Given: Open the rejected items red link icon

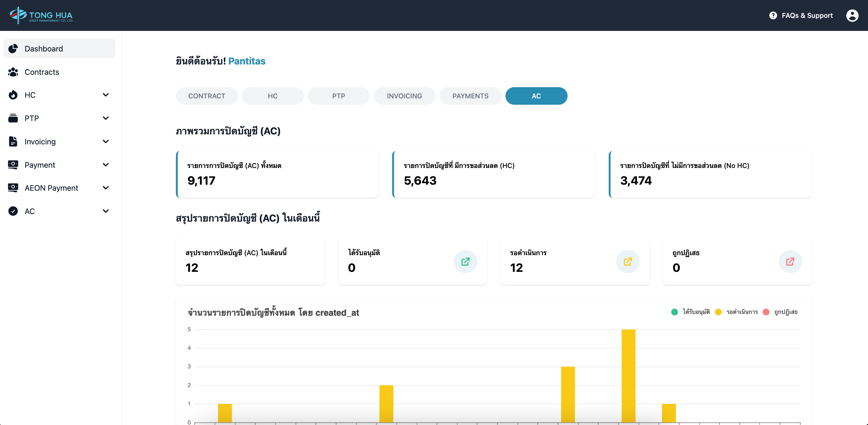Looking at the screenshot, I should (790, 261).
